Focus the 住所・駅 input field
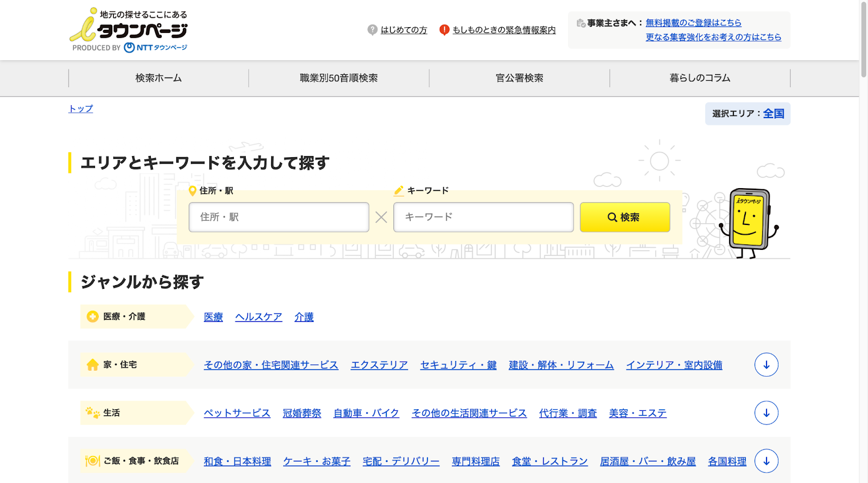868x483 pixels. click(x=279, y=217)
